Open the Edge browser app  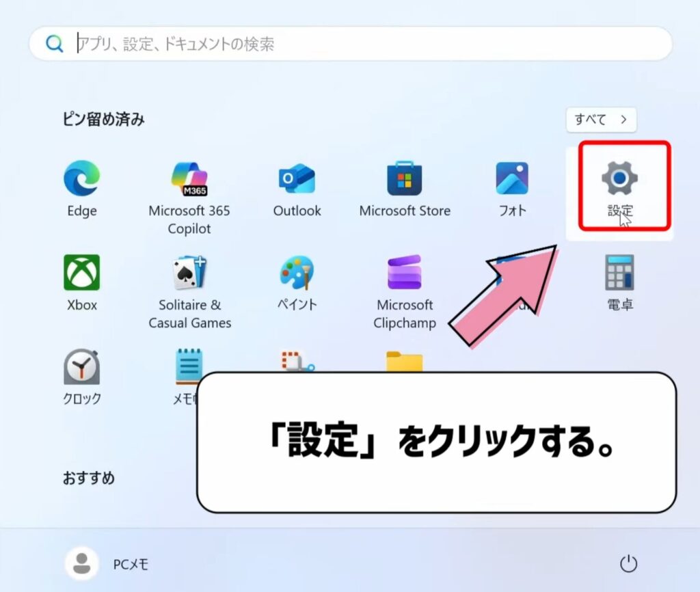coord(81,180)
